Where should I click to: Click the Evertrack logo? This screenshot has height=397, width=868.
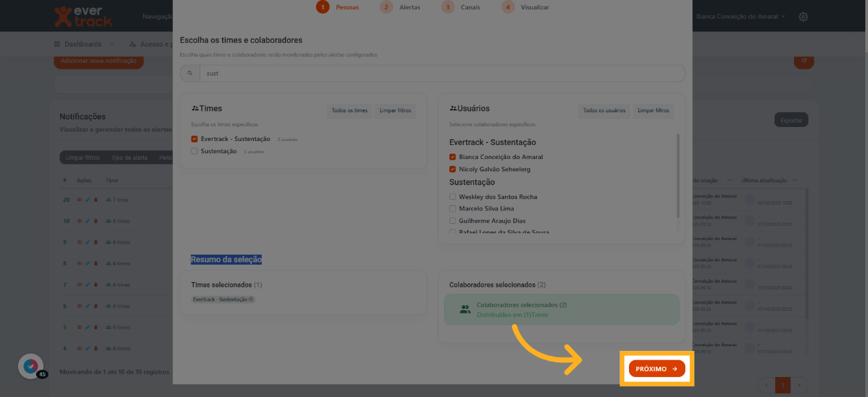83,16
